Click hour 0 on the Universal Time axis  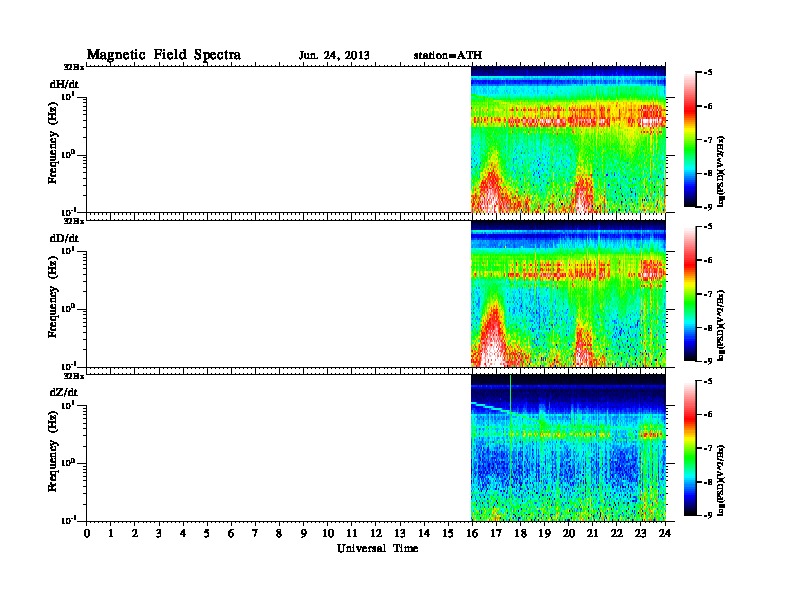pos(87,533)
